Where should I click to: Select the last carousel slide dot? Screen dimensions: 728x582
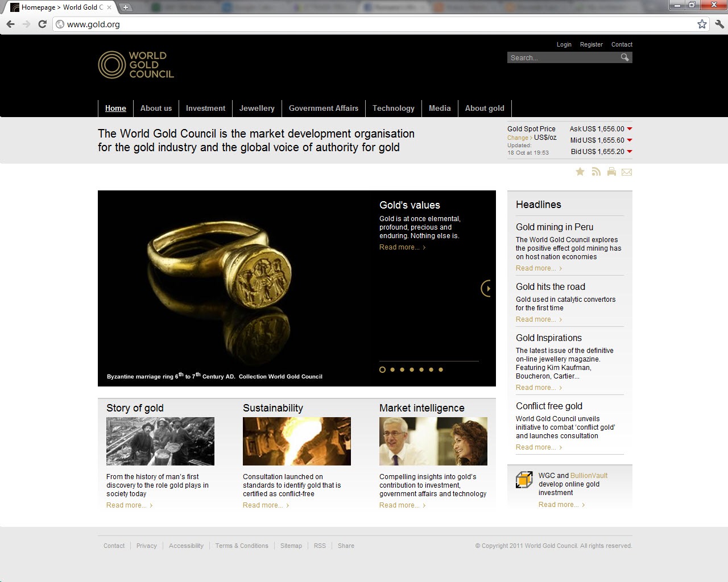441,369
